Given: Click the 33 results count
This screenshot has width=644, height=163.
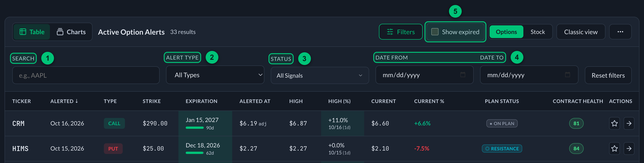Looking at the screenshot, I should pyautogui.click(x=183, y=32).
